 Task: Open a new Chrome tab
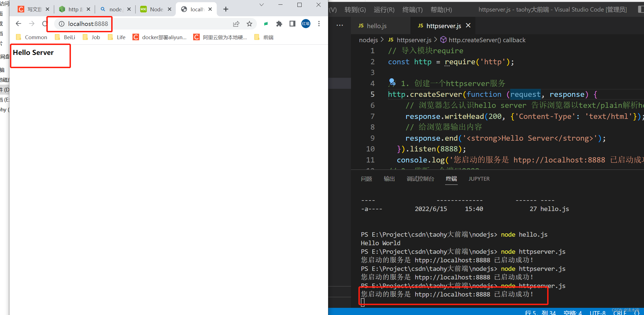point(226,9)
